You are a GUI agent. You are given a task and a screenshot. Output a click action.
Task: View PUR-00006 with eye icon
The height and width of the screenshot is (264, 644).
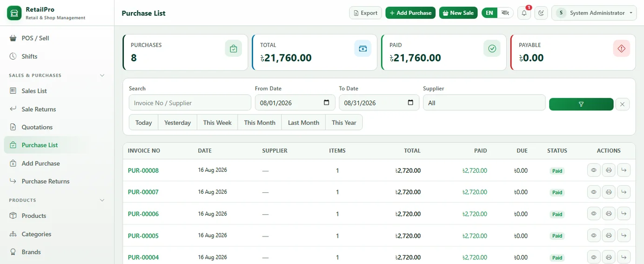point(594,214)
